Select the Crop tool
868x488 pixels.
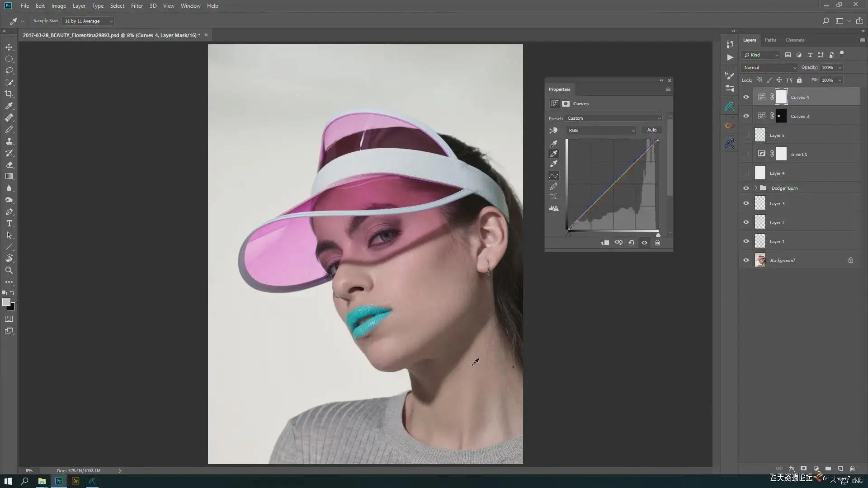click(9, 94)
